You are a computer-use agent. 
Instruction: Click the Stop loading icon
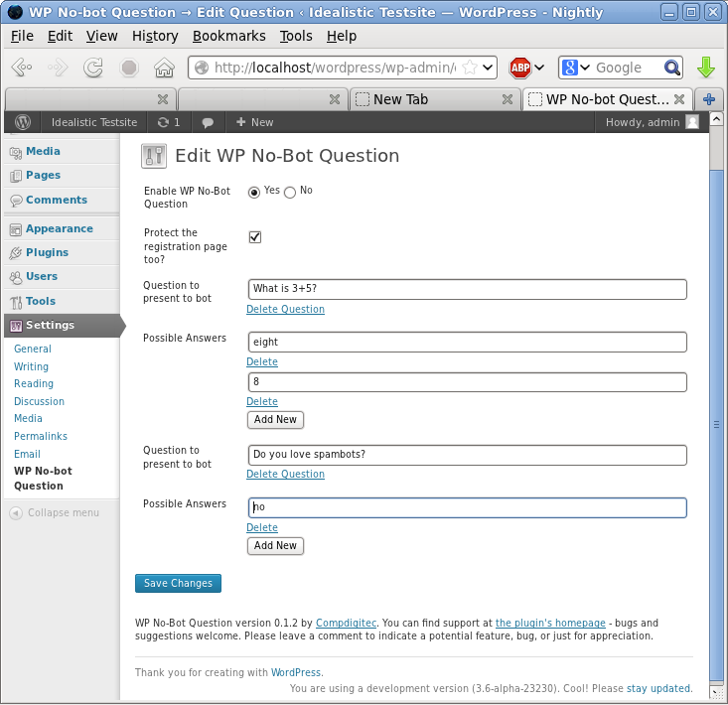pyautogui.click(x=129, y=68)
